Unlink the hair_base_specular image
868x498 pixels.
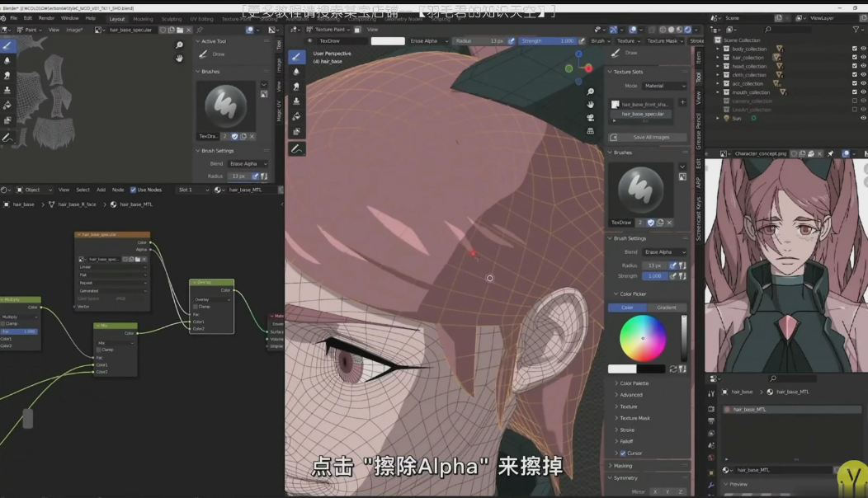[188, 30]
